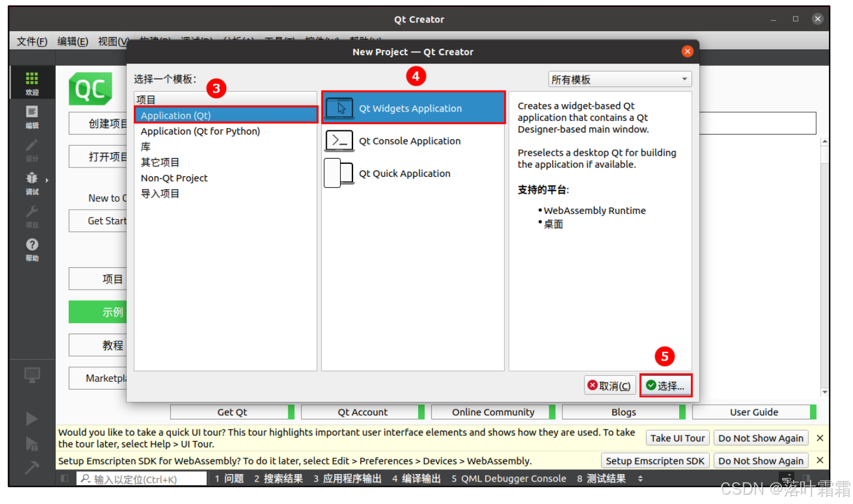The height and width of the screenshot is (504, 853).
Task: Expand the output panes selector arrows
Action: pos(640,479)
